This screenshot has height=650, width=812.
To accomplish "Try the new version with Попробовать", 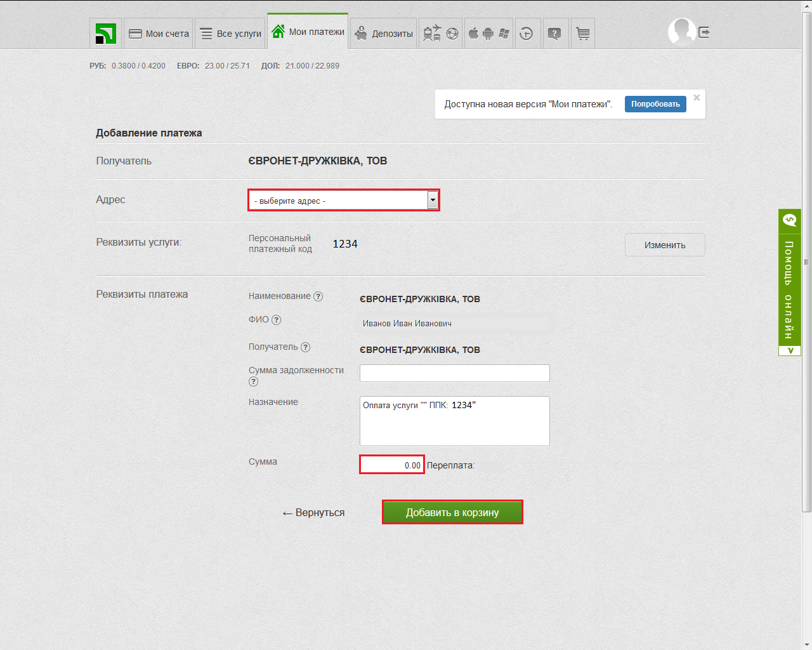I will pos(655,104).
